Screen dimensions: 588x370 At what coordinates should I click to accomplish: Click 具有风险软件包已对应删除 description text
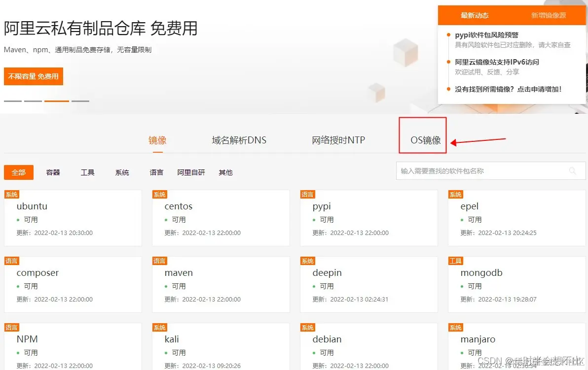coord(513,45)
